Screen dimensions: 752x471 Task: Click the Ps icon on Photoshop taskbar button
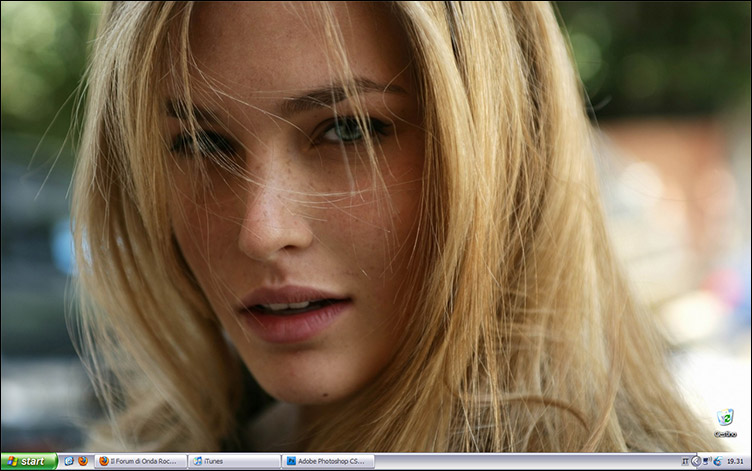291,461
